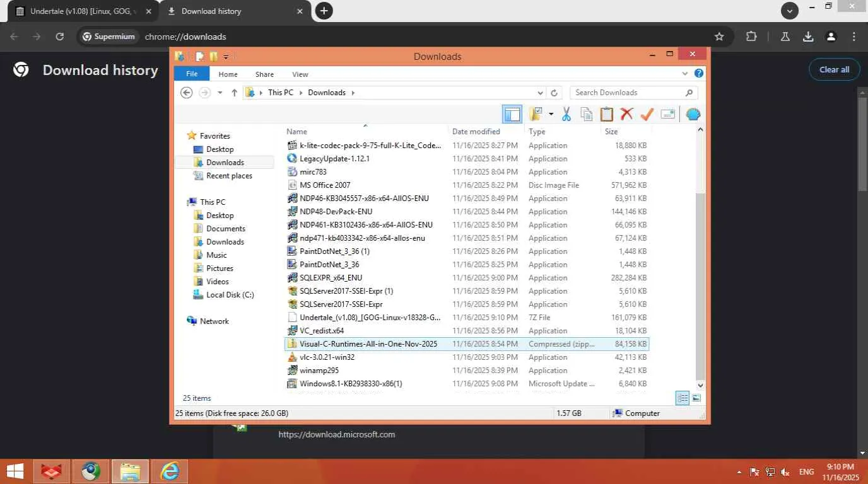Go up one folder level in Explorer
The width and height of the screenshot is (868, 484).
tap(235, 93)
